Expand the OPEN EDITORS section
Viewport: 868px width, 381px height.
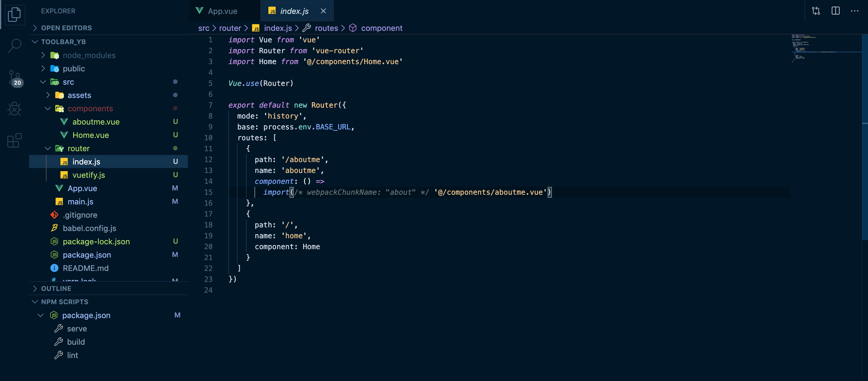66,28
